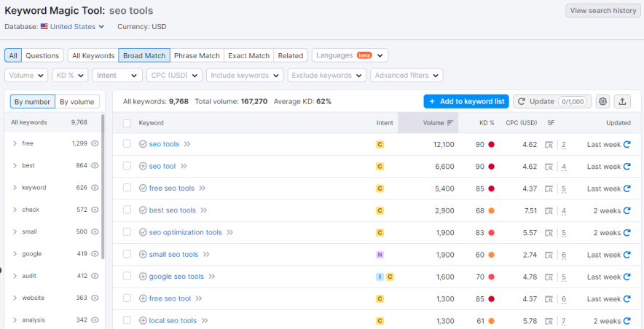This screenshot has width=644, height=329.
Task: Refresh the 'seo tools' row data
Action: point(627,144)
